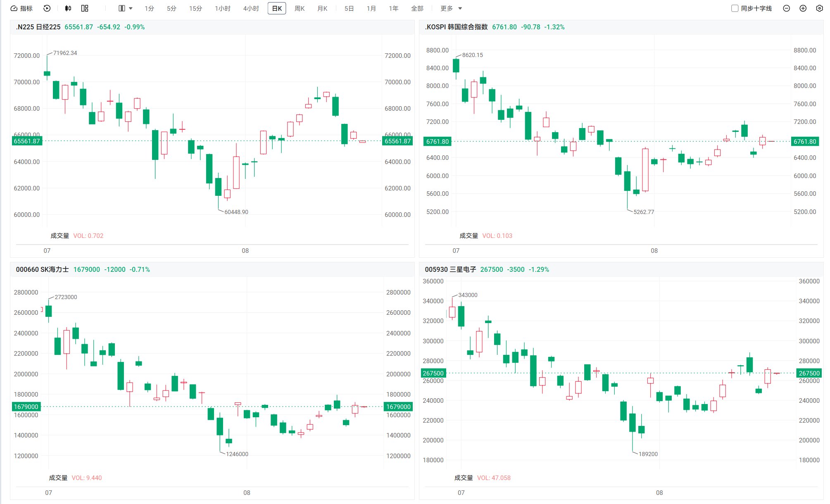Expand the column layout dropdown arrow

[x=131, y=8]
